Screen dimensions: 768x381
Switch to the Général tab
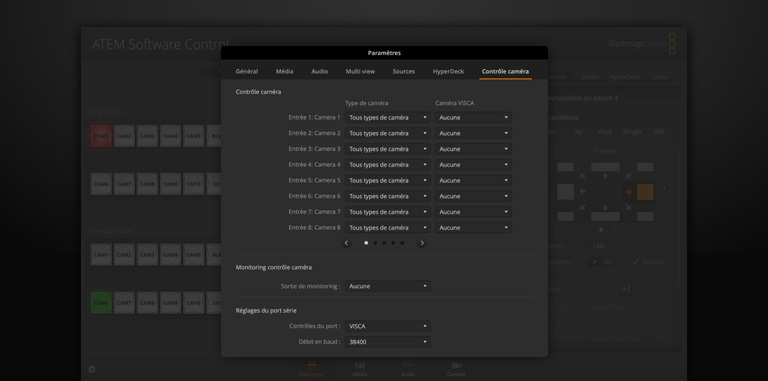(x=247, y=71)
